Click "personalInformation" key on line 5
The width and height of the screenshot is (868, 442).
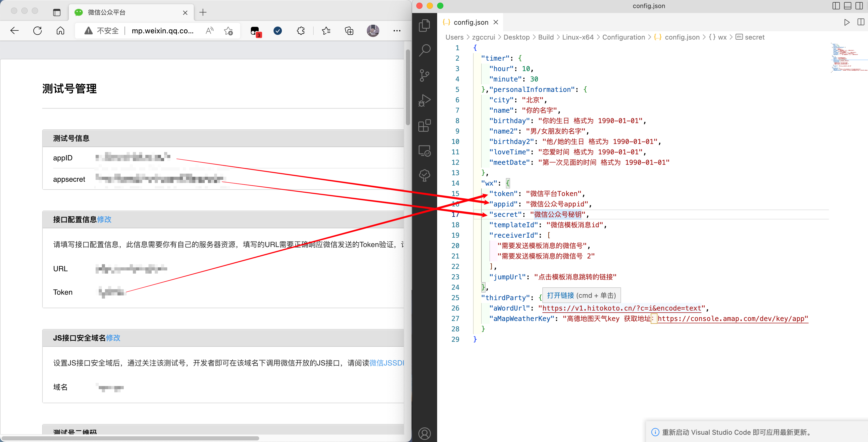[x=532, y=90]
